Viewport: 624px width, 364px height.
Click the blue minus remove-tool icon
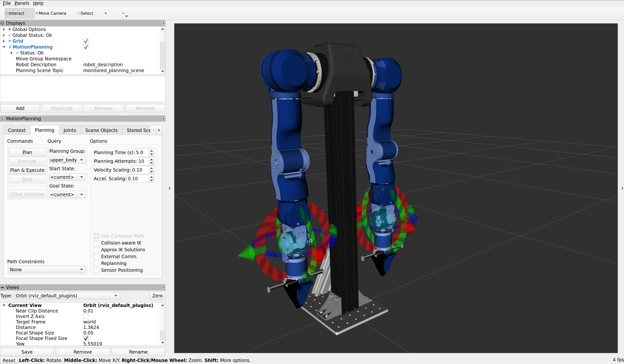pos(123,13)
